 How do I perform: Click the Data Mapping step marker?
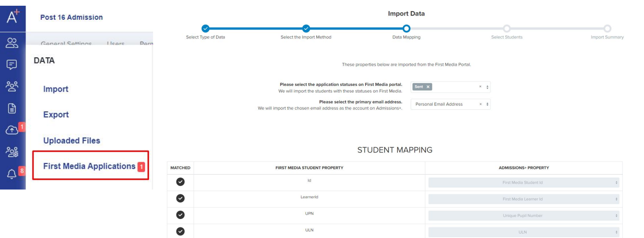point(406,29)
